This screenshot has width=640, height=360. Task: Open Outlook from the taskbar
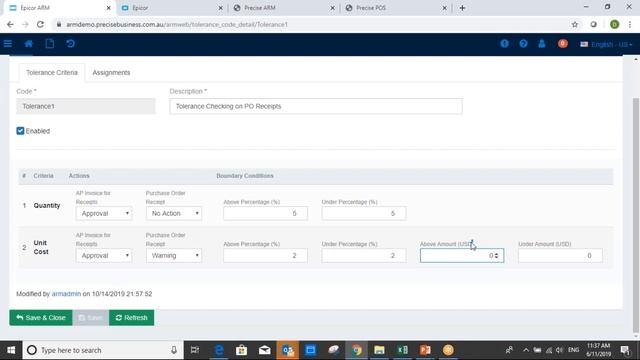(x=287, y=350)
